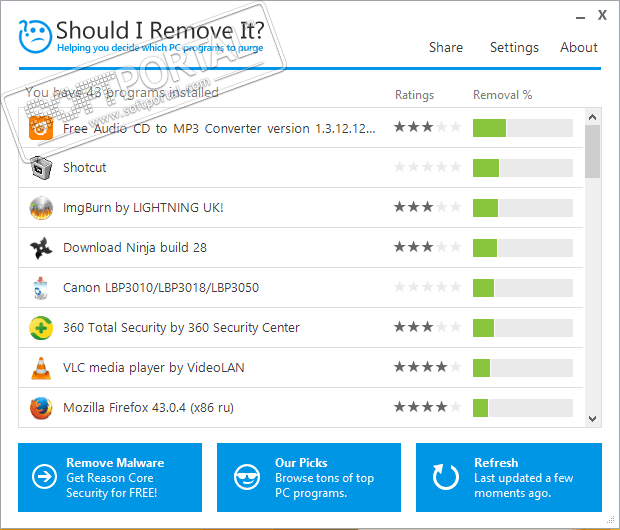Open the About page
Viewport: 620px width, 530px height.
579,47
